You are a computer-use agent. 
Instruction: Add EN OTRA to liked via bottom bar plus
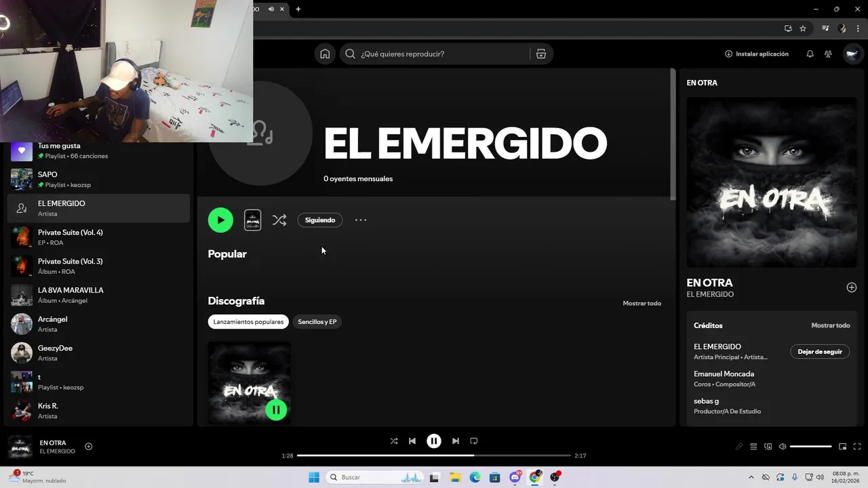(x=89, y=447)
